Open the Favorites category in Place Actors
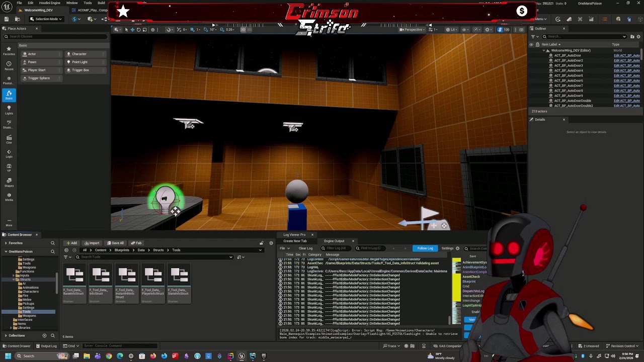Screen dimensions: 644x362 click(x=9, y=50)
